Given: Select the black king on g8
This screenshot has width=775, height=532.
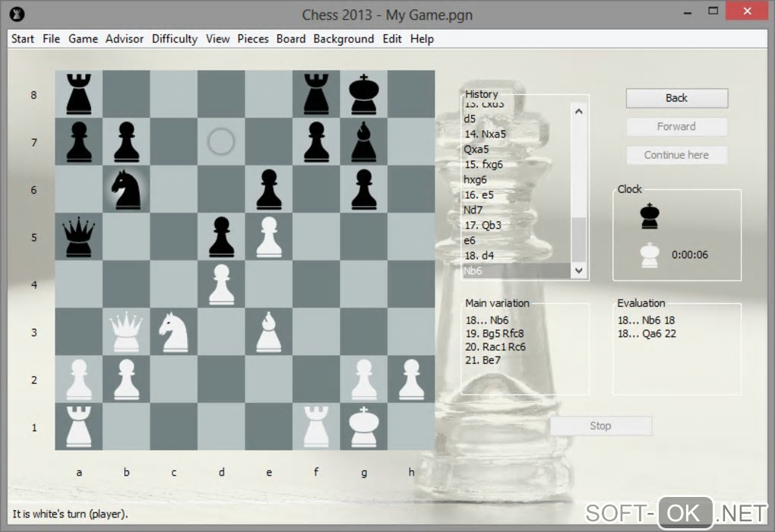Looking at the screenshot, I should tap(364, 94).
